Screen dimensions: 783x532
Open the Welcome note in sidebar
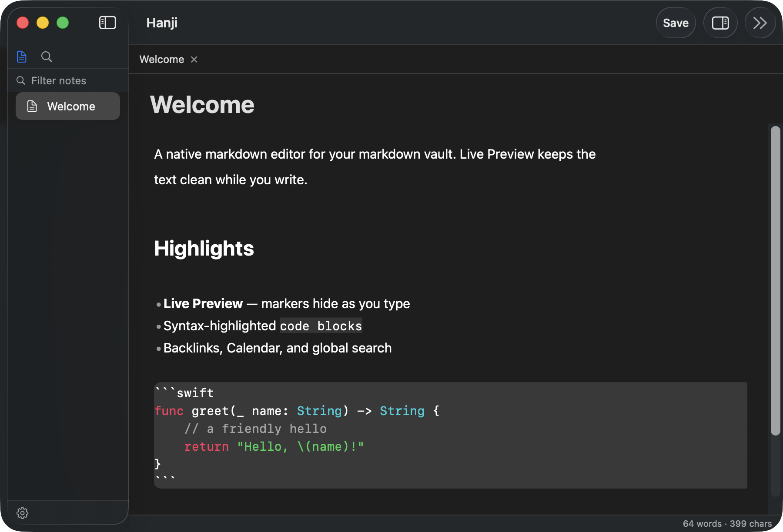[68, 106]
